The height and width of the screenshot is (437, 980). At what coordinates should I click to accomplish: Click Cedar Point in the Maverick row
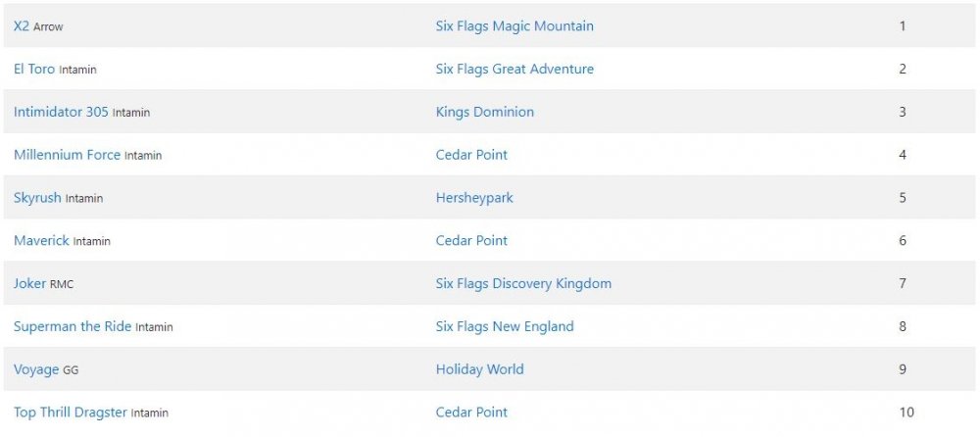coord(471,240)
